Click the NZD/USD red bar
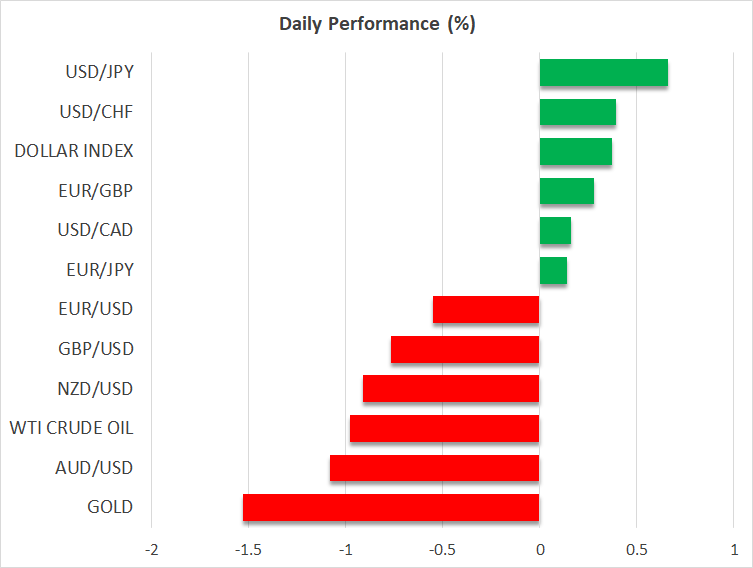The image size is (753, 568). [x=451, y=389]
